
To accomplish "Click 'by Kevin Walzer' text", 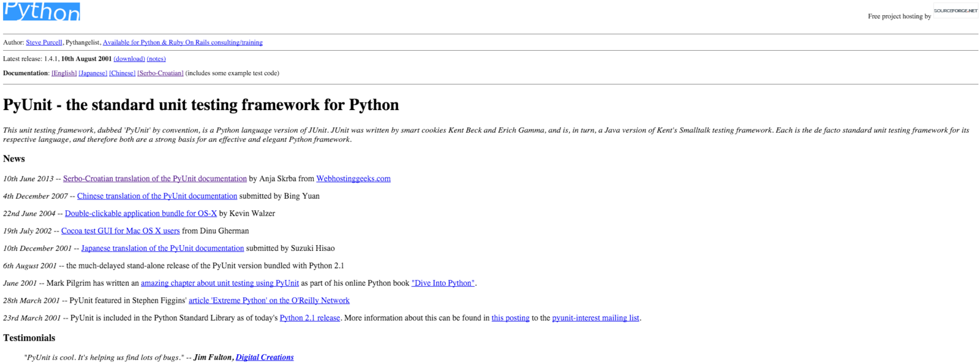I will coord(247,214).
